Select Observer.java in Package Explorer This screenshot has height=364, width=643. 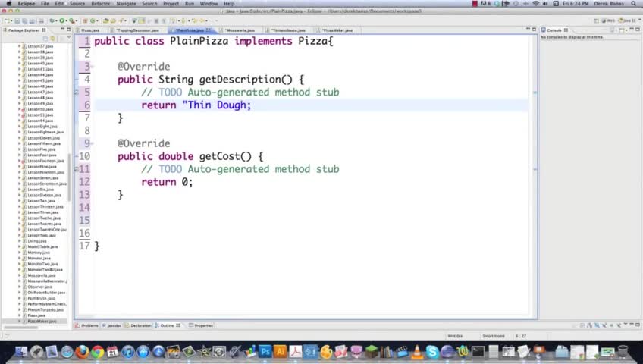point(39,287)
